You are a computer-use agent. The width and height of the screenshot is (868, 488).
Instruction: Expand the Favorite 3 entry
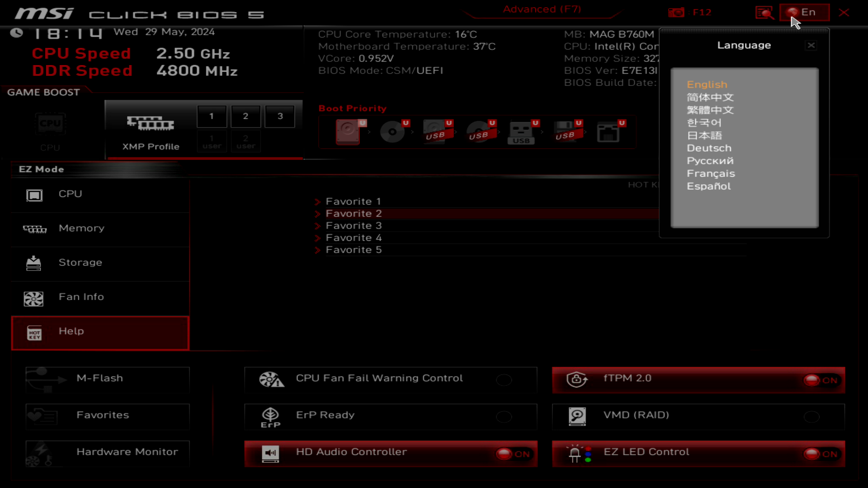(354, 225)
